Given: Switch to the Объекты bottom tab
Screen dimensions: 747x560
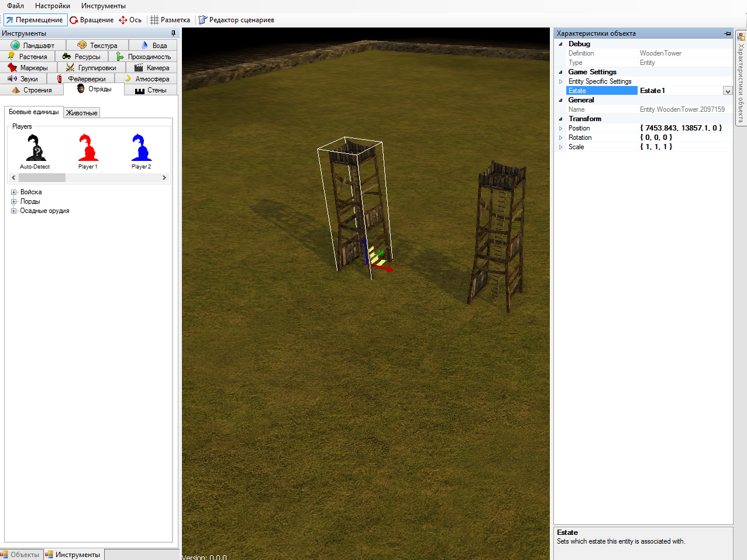Looking at the screenshot, I should pos(20,555).
